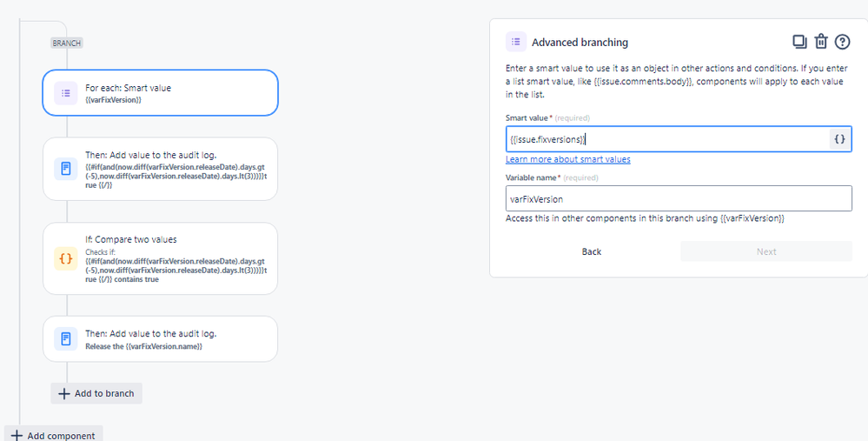
Task: Click the orange Compare two values icon
Action: (x=66, y=258)
